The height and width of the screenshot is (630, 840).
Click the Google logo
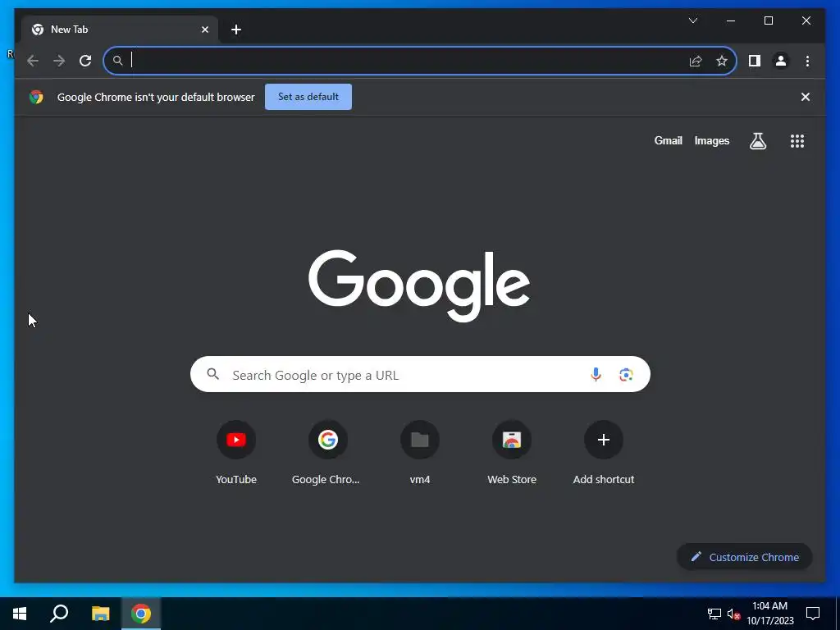tap(419, 285)
